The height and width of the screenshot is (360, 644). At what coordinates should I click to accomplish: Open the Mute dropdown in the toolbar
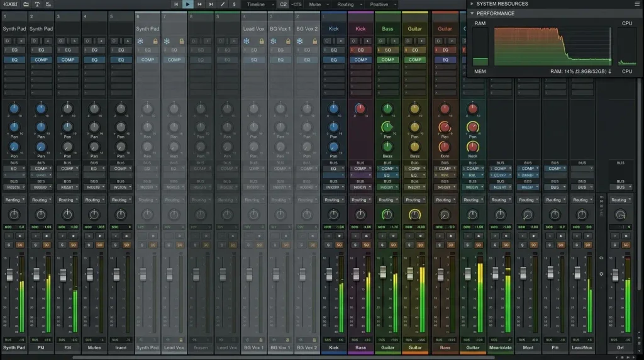click(319, 4)
